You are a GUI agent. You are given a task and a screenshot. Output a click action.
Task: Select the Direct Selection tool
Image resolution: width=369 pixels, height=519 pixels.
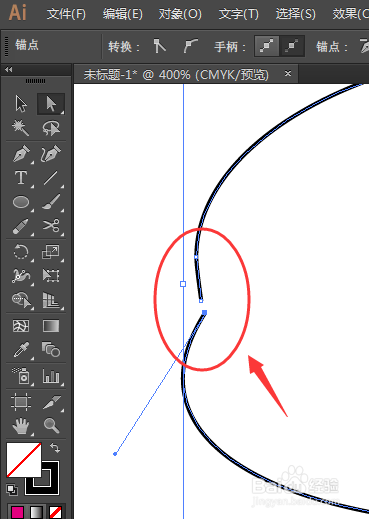(x=51, y=104)
